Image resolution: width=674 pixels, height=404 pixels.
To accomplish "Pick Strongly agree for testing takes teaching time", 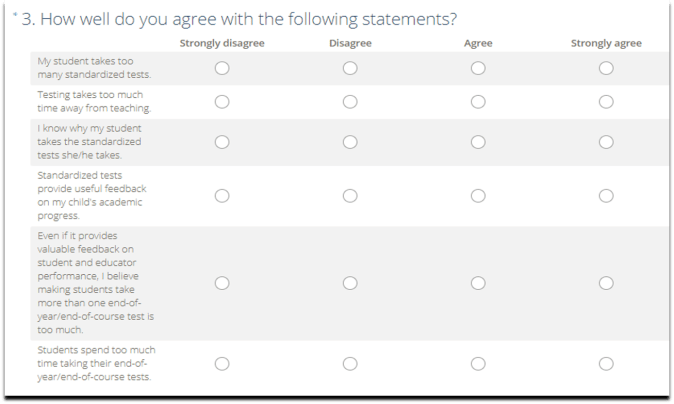I will (606, 102).
